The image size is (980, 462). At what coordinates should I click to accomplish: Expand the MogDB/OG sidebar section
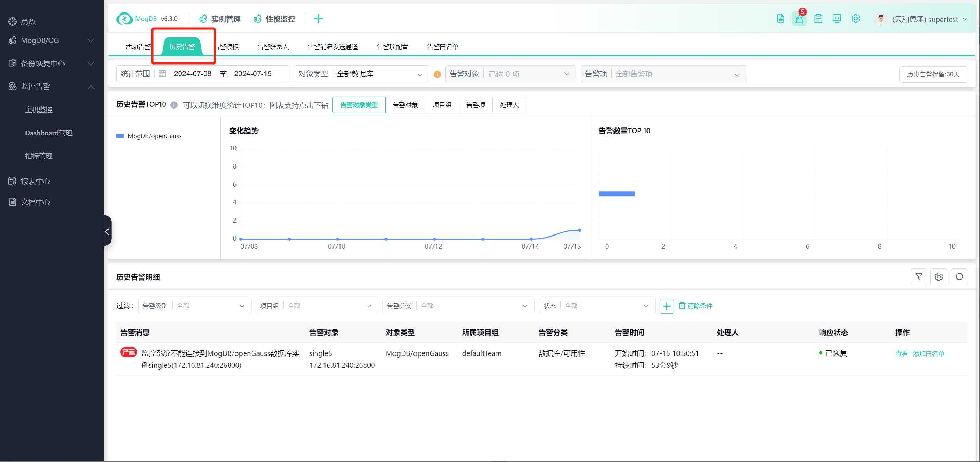coord(52,40)
